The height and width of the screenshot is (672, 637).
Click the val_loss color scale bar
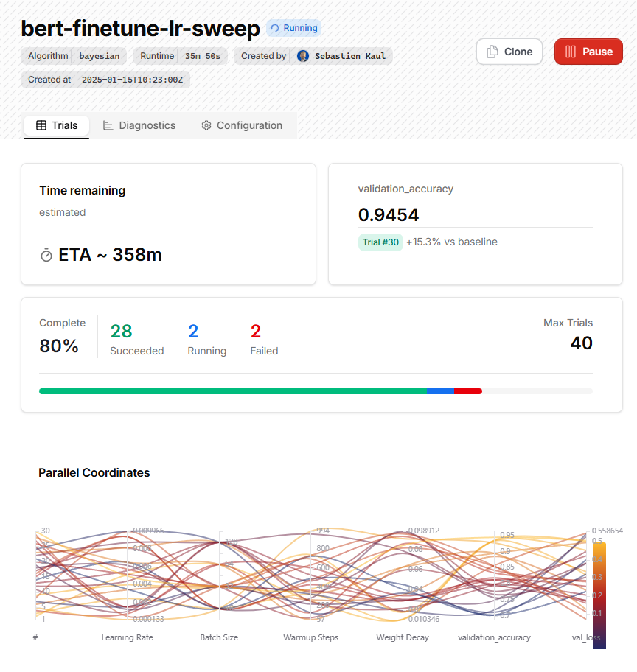(599, 595)
